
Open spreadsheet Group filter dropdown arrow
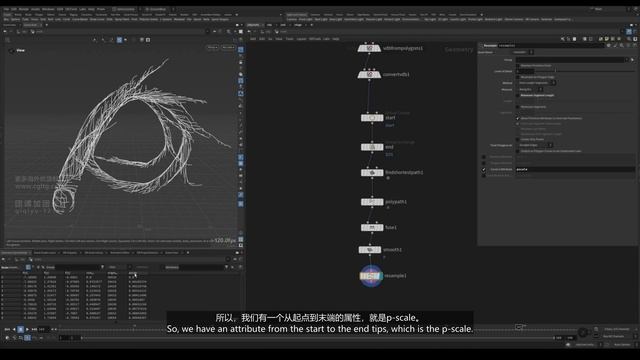(x=102, y=267)
